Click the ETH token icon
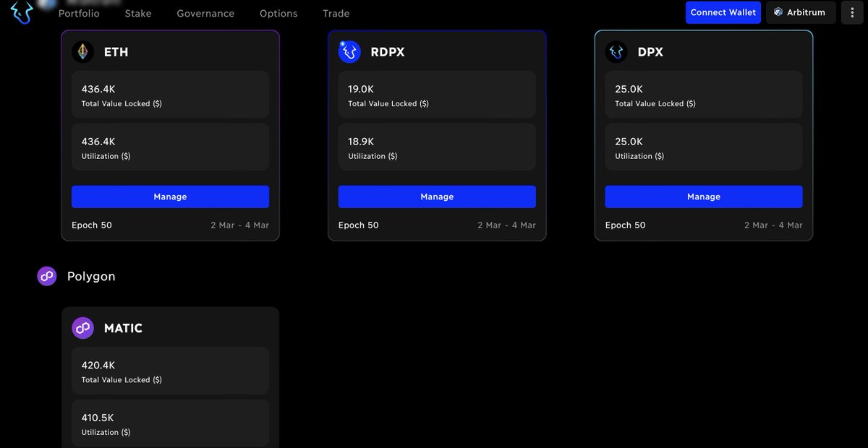868x448 pixels. [82, 52]
